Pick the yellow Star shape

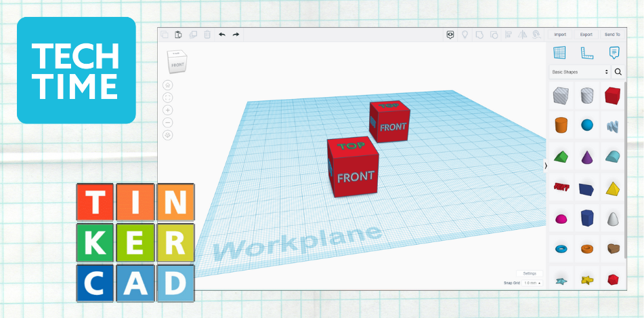[587, 281]
